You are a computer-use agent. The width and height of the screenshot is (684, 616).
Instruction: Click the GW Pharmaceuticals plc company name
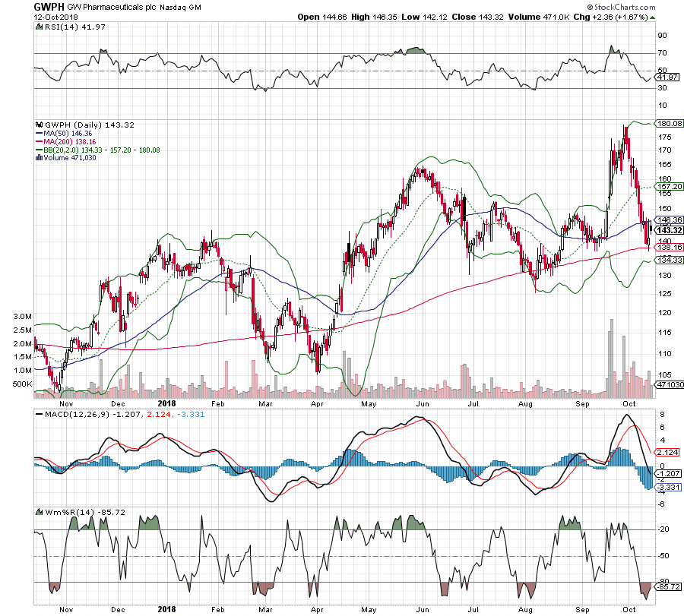pyautogui.click(x=112, y=8)
